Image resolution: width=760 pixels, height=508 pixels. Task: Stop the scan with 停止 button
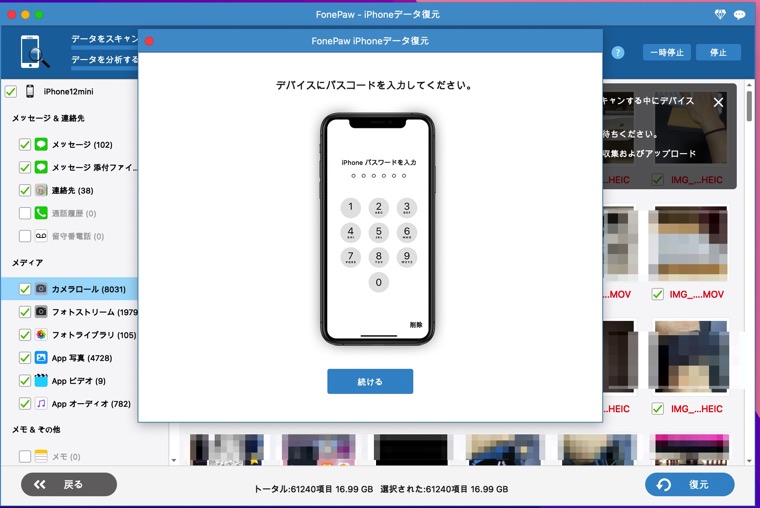click(718, 52)
